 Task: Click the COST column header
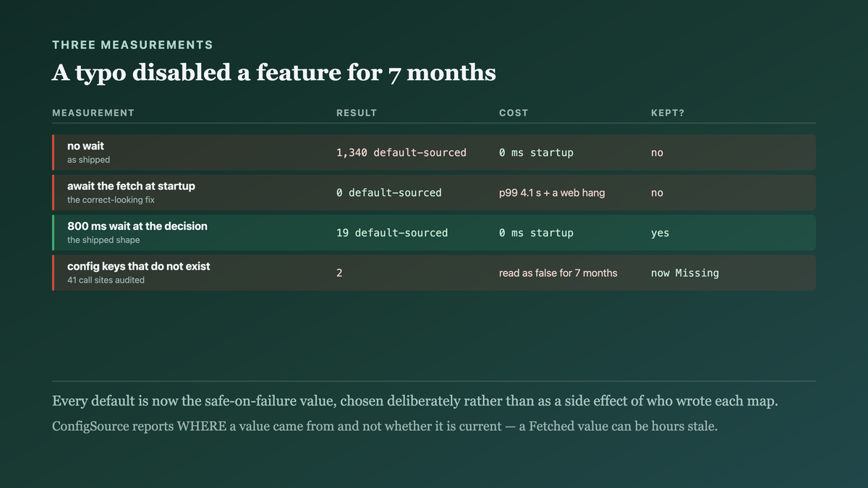[x=514, y=113]
